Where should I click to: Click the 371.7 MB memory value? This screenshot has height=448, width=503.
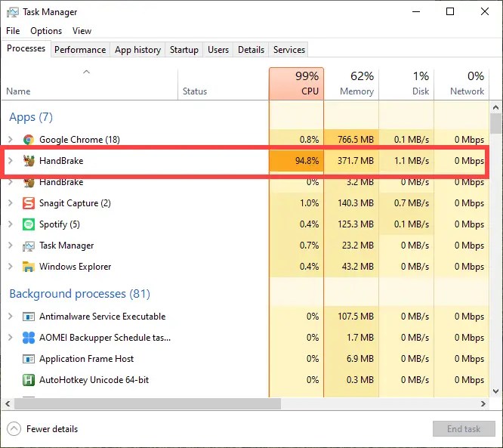click(356, 160)
